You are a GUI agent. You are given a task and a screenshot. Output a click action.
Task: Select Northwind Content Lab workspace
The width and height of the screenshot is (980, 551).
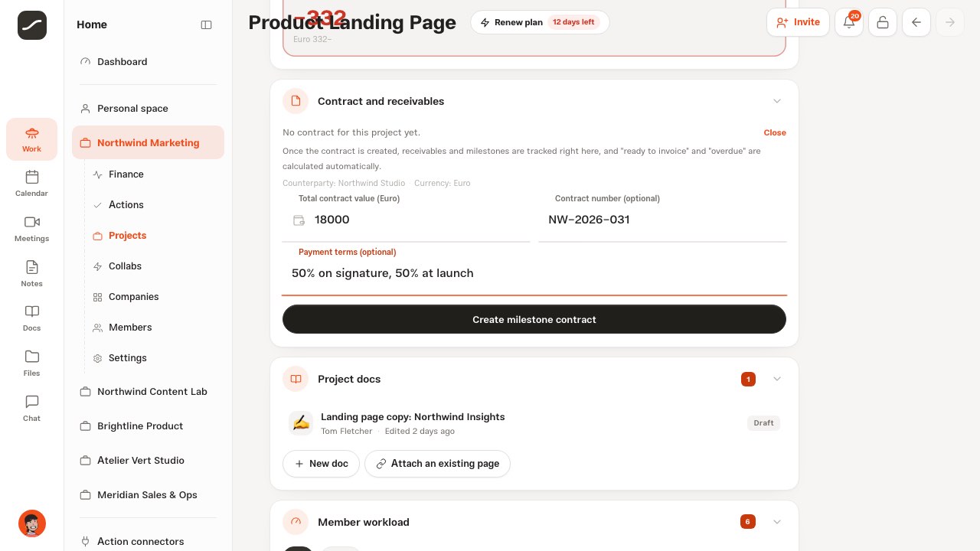[x=148, y=392]
